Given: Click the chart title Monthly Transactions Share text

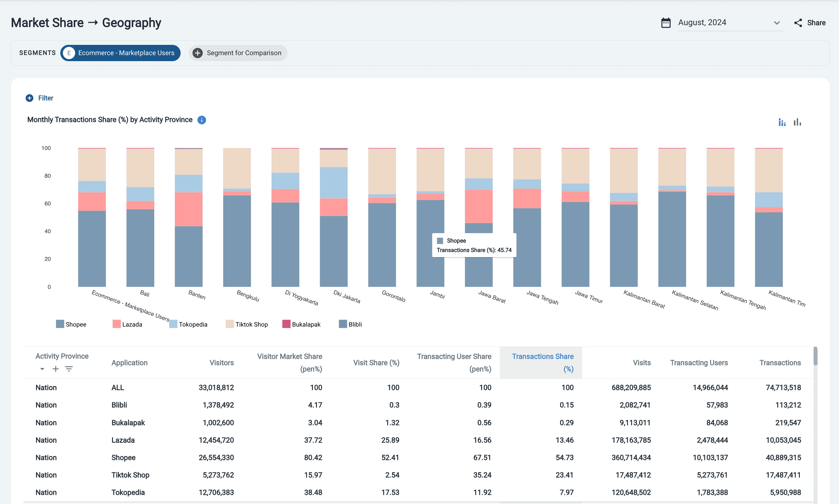Looking at the screenshot, I should click(110, 119).
